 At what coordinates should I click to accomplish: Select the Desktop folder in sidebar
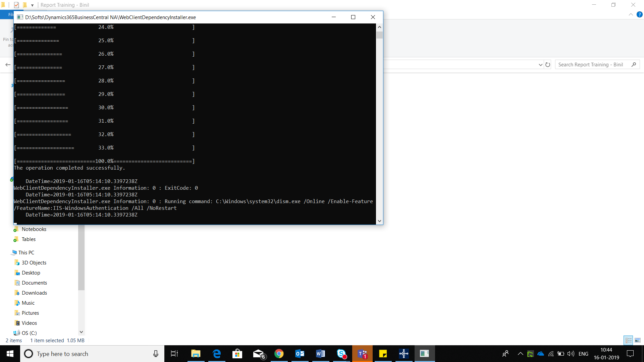coord(31,273)
